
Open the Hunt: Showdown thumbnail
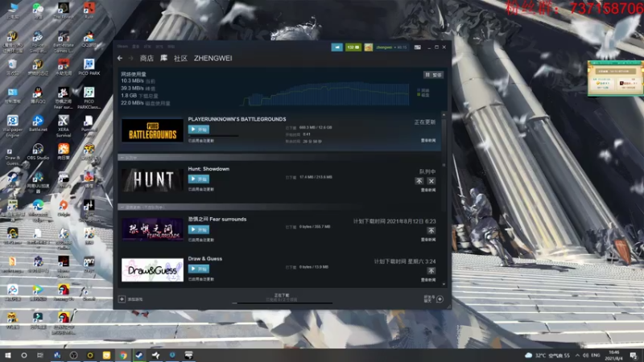click(152, 179)
